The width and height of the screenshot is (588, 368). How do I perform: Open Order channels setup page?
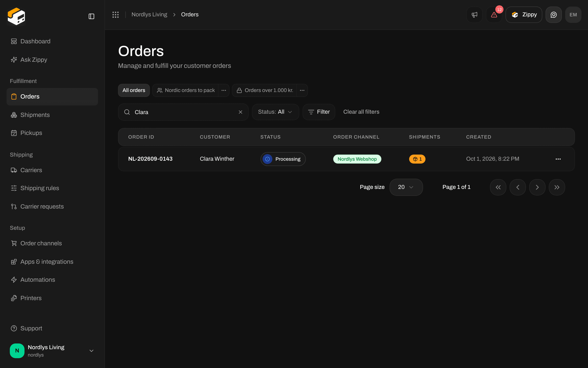pyautogui.click(x=52, y=243)
